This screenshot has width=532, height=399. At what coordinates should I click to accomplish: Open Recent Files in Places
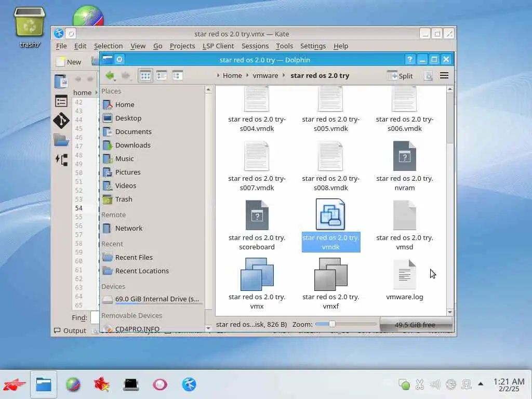[x=153, y=258]
